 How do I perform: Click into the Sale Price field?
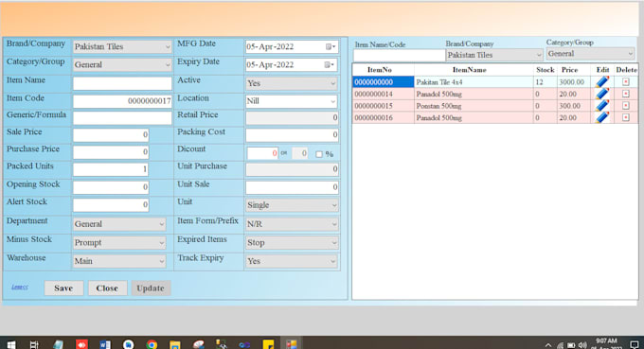pos(111,135)
